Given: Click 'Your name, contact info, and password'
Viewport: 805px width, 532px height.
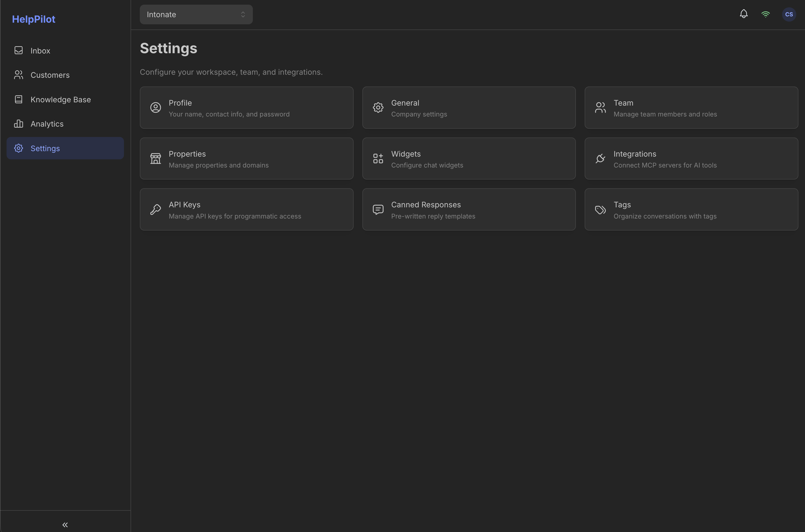Looking at the screenshot, I should coord(229,114).
